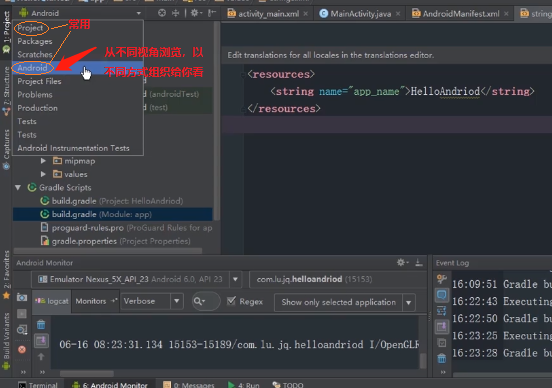Click the logcat scroll to end icon
Image resolution: width=552 pixels, height=388 pixels.
point(41,340)
